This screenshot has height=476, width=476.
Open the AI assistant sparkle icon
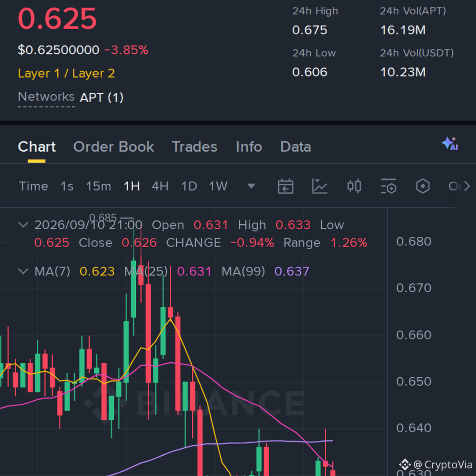click(x=450, y=144)
